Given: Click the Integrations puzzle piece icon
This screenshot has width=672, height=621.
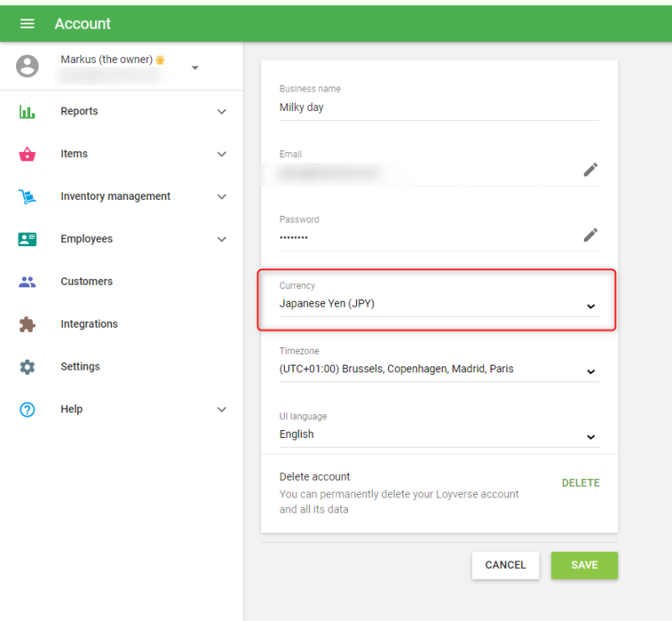Looking at the screenshot, I should tap(27, 324).
